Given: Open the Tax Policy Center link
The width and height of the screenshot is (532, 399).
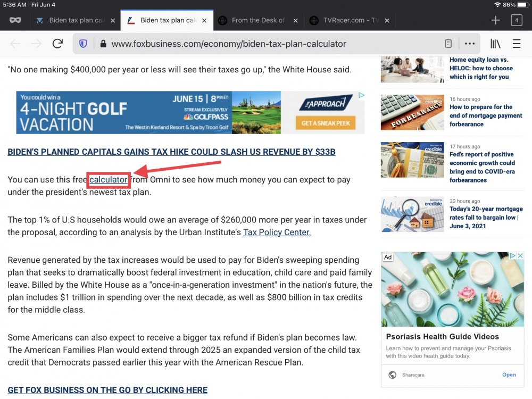Looking at the screenshot, I should point(277,232).
